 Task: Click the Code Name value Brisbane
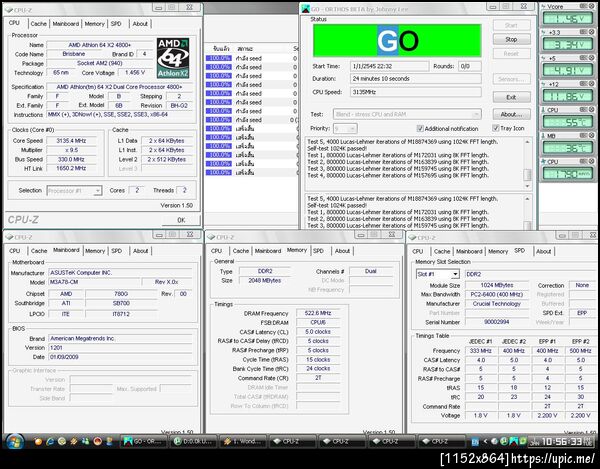pyautogui.click(x=74, y=54)
